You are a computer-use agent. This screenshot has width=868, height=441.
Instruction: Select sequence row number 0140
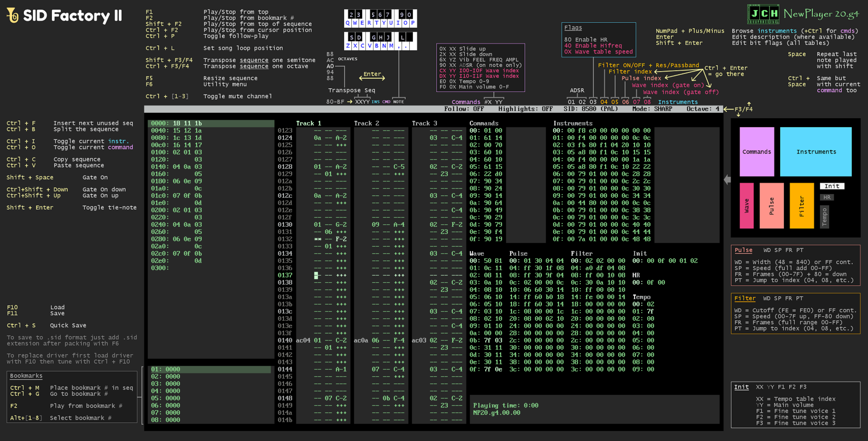(285, 340)
